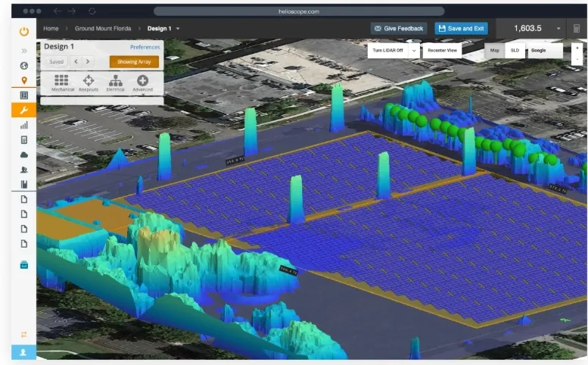Open the Mechanical settings grid icon
The width and height of the screenshot is (588, 365).
coord(62,81)
